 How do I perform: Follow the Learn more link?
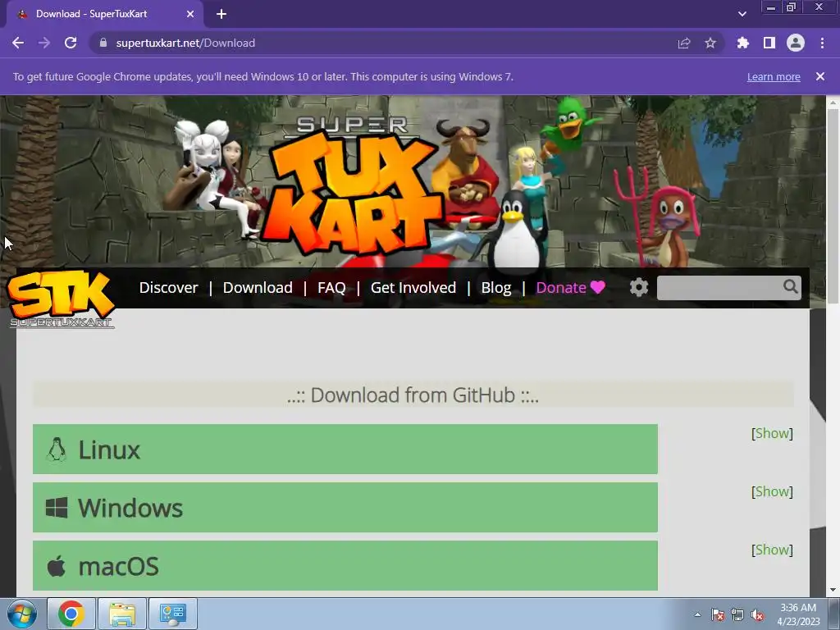coord(774,76)
